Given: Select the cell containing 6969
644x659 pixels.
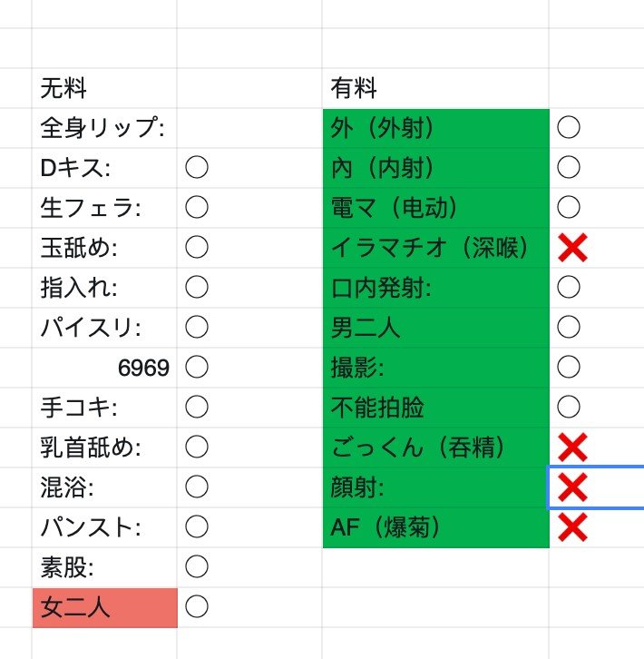Looking at the screenshot, I should click(x=103, y=368).
